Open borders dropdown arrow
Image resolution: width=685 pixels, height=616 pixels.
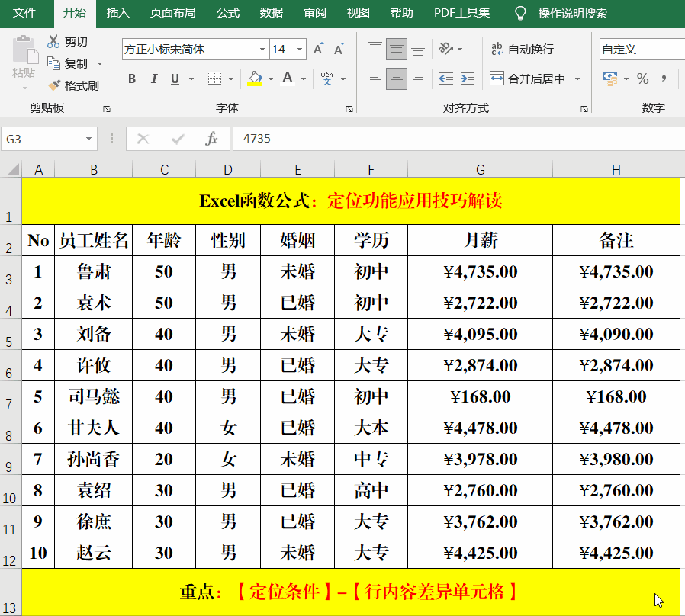[231, 79]
